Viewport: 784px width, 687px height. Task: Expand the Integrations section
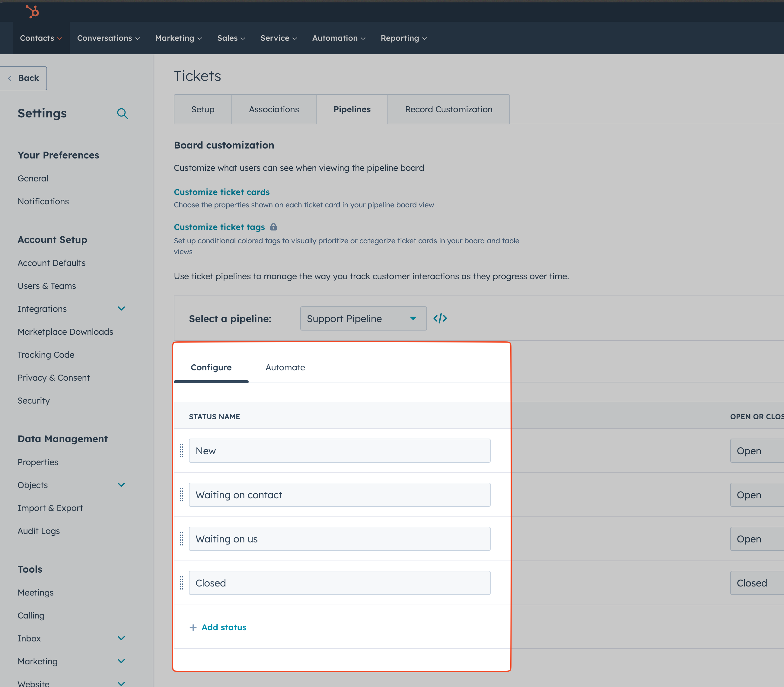click(122, 308)
